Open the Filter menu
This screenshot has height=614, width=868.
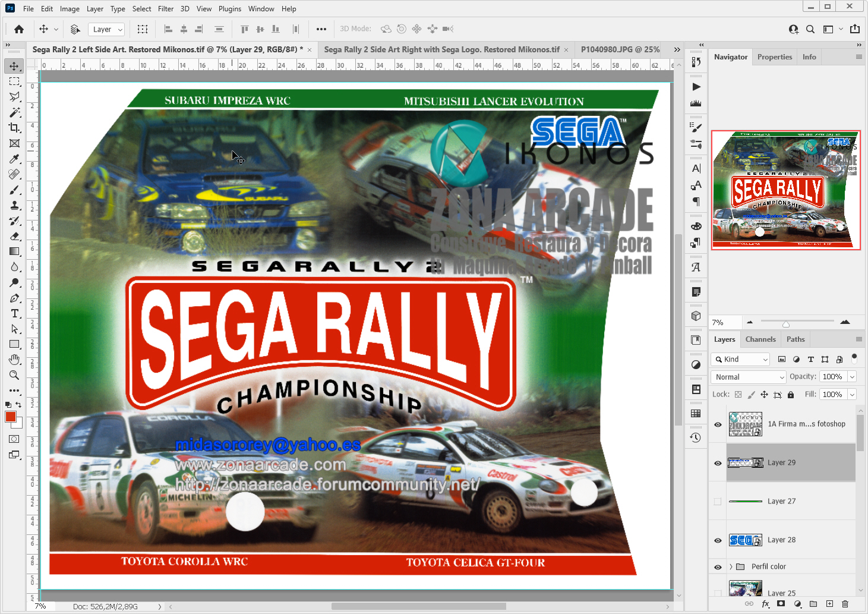point(165,8)
